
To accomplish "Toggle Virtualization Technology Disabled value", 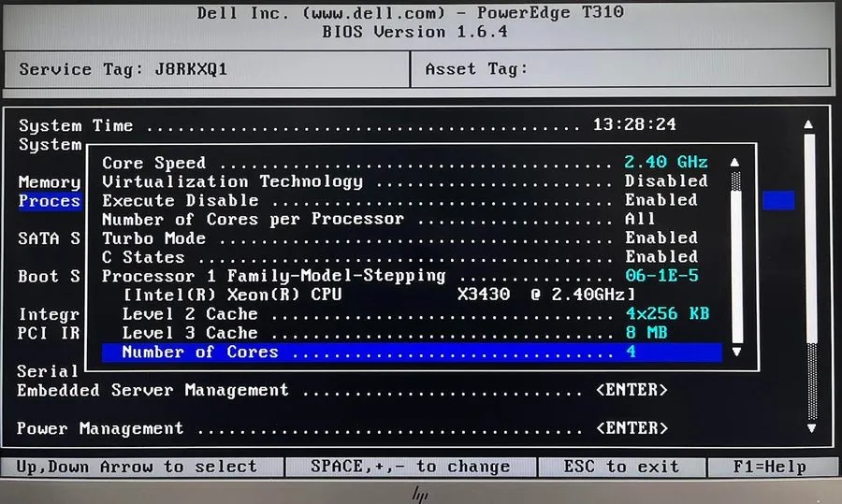I will coord(666,180).
